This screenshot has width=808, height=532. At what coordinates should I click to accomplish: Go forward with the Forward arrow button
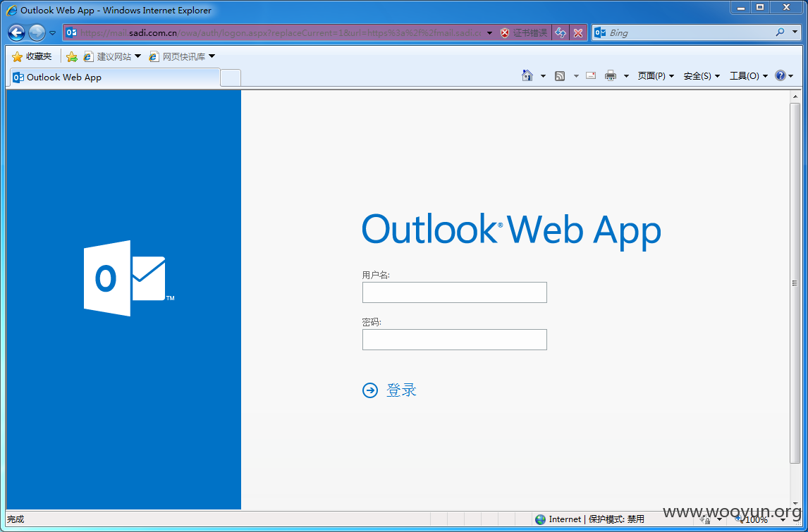37,33
